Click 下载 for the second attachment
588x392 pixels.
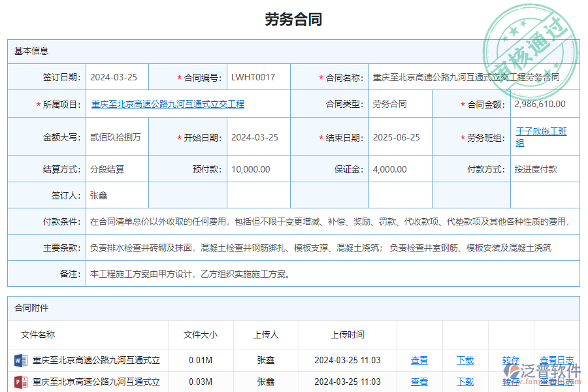tap(464, 382)
